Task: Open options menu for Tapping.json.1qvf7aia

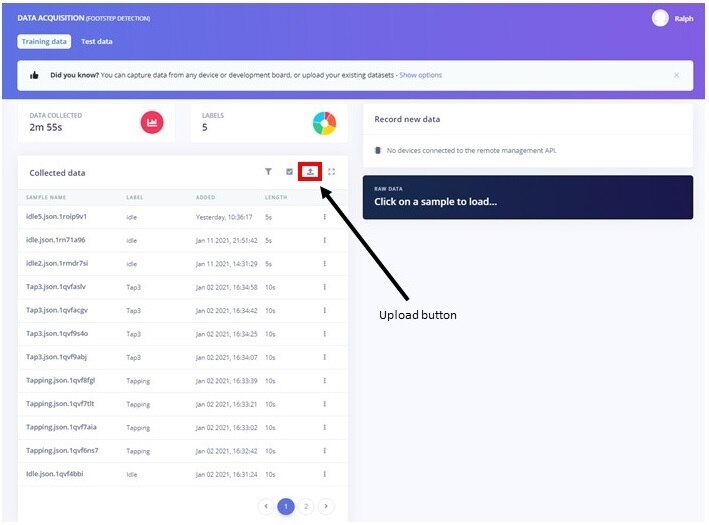Action: tap(325, 427)
